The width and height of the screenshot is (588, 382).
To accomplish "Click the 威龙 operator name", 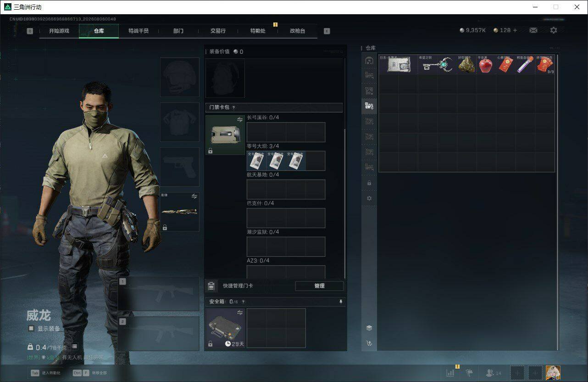I will pyautogui.click(x=39, y=315).
